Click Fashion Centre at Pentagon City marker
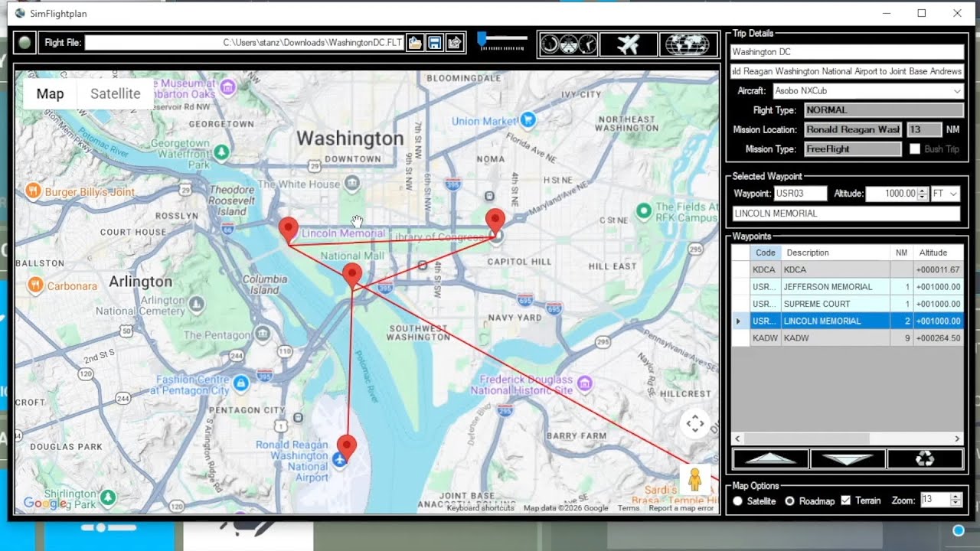The image size is (980, 551). tap(240, 383)
